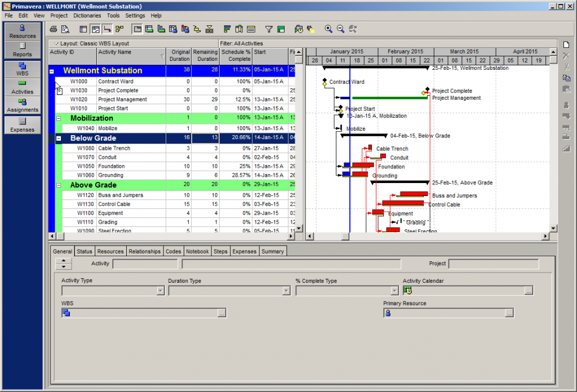Open the Resources sidebar panel

point(23,31)
